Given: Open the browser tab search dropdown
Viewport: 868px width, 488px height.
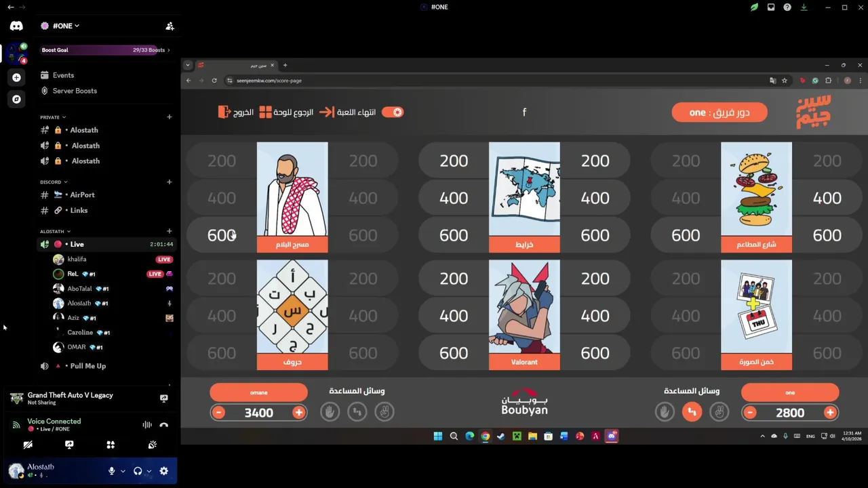Looking at the screenshot, I should [188, 65].
